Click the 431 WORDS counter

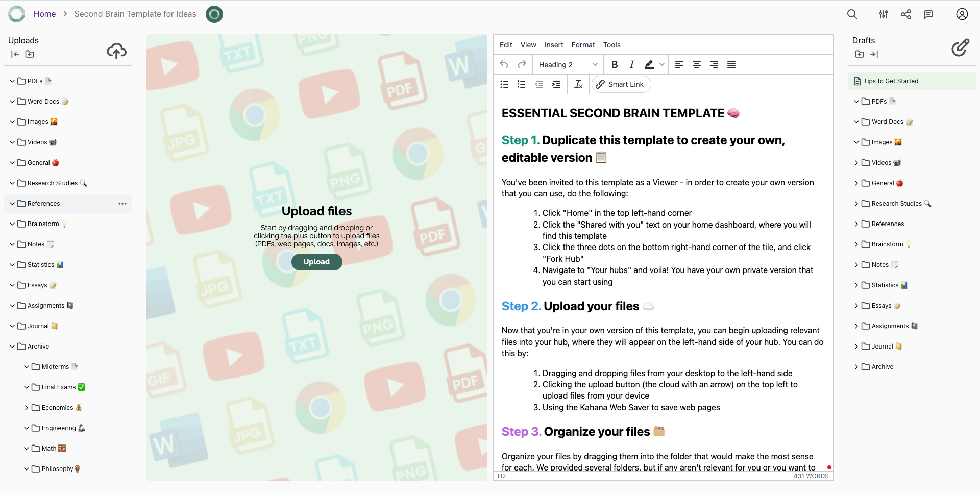[x=811, y=476]
